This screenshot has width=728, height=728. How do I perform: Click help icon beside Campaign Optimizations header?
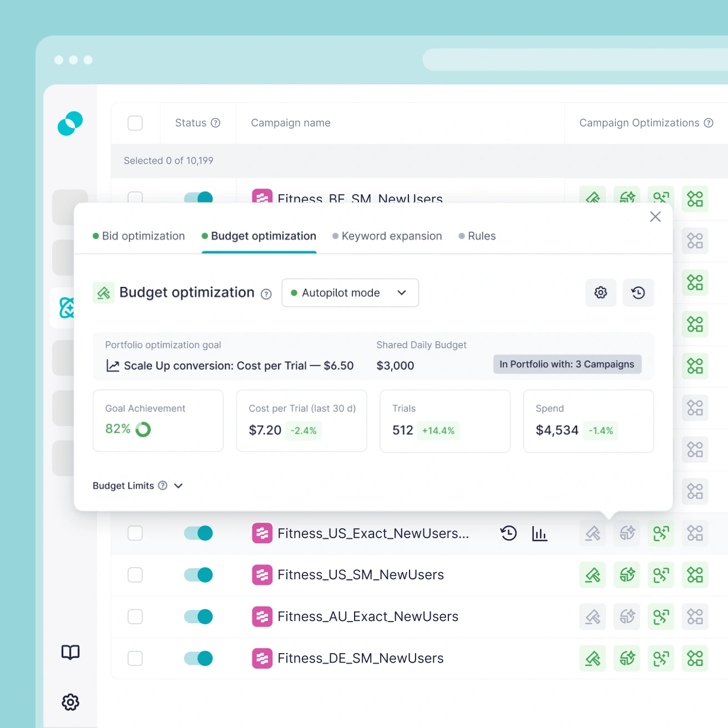pos(709,123)
